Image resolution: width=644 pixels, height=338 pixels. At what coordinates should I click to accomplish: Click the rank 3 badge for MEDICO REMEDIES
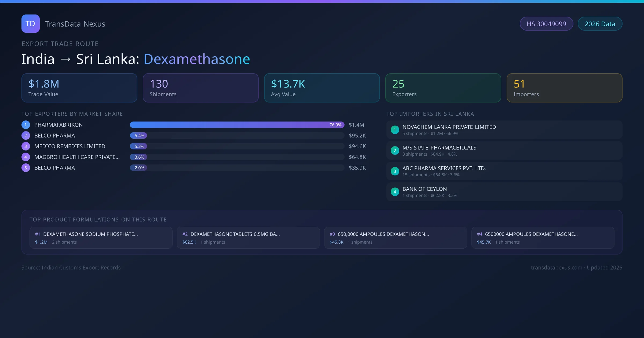26,146
